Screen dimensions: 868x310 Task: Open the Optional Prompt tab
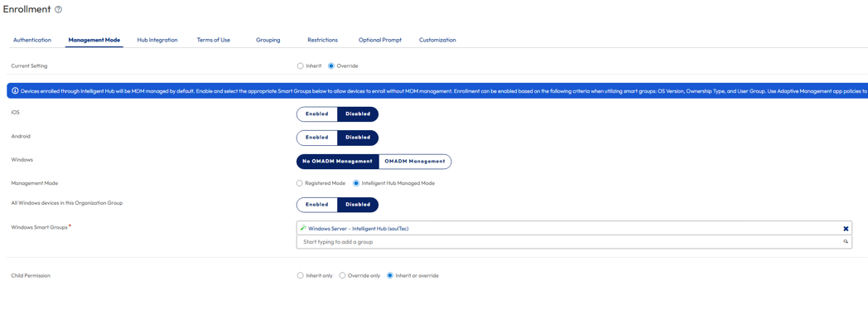[x=379, y=40]
